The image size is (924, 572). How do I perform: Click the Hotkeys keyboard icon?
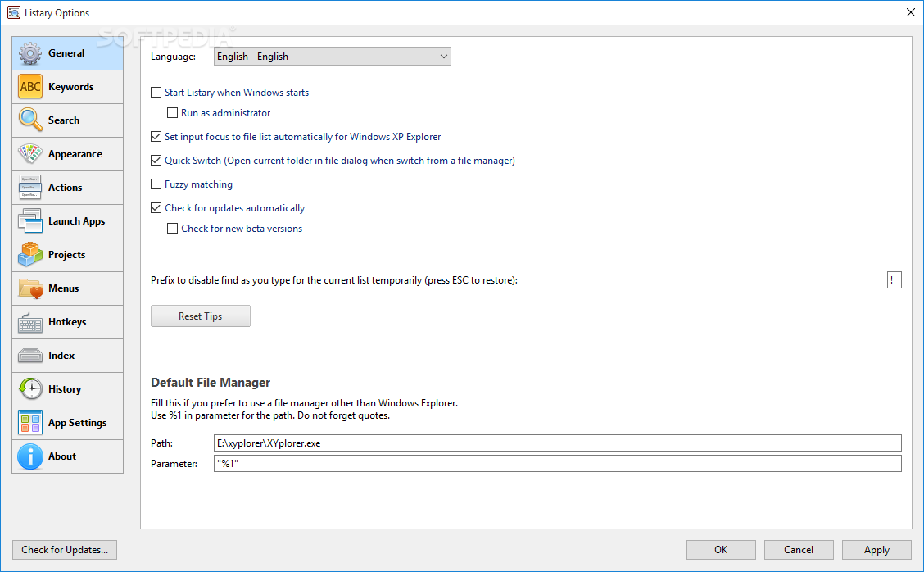(x=30, y=322)
